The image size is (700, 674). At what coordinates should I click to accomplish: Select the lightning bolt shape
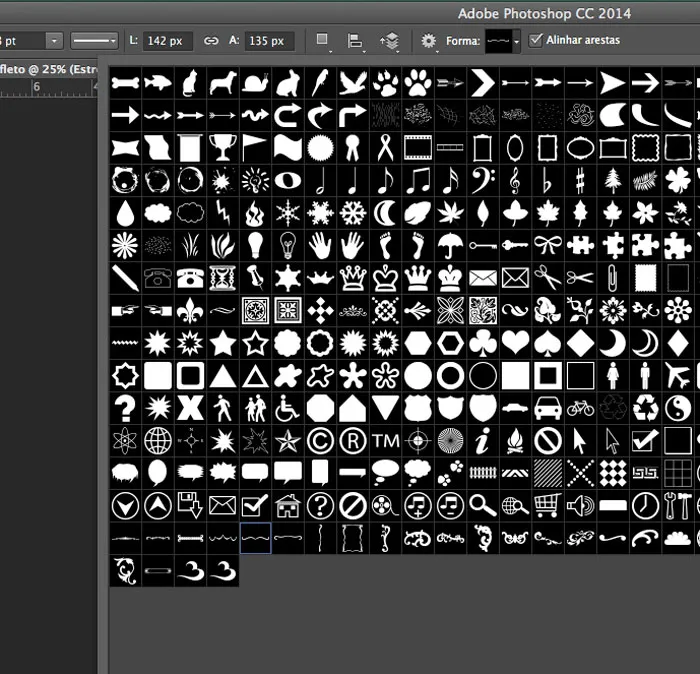[223, 213]
